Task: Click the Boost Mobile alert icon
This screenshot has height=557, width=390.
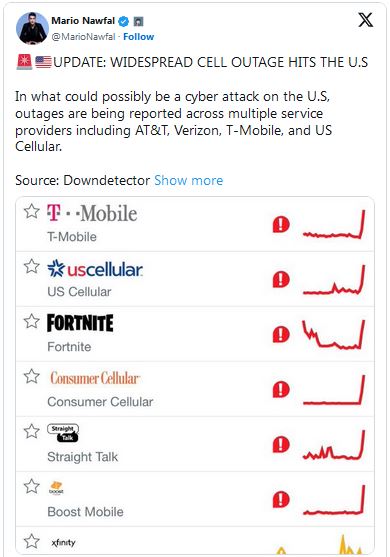Action: click(x=281, y=500)
